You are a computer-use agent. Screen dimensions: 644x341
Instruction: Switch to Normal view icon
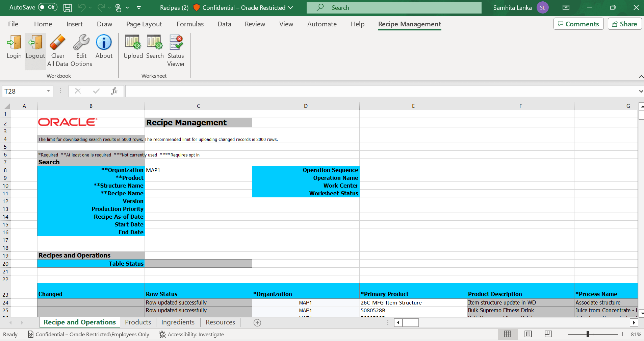[508, 334]
